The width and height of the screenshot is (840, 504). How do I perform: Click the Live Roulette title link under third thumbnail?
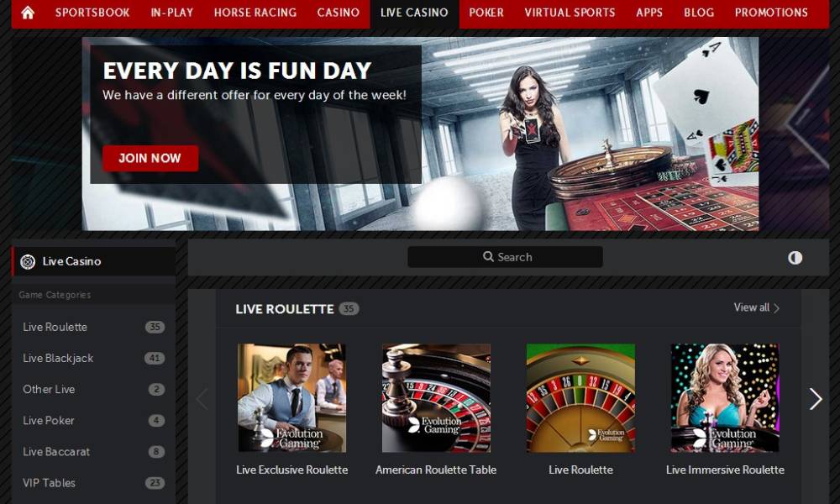pyautogui.click(x=580, y=470)
